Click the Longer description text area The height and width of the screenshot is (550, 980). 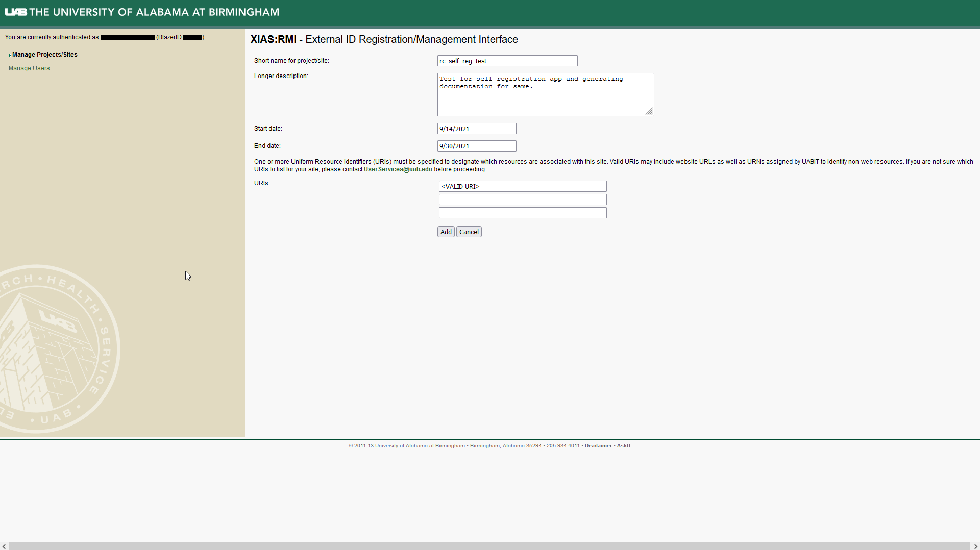546,94
